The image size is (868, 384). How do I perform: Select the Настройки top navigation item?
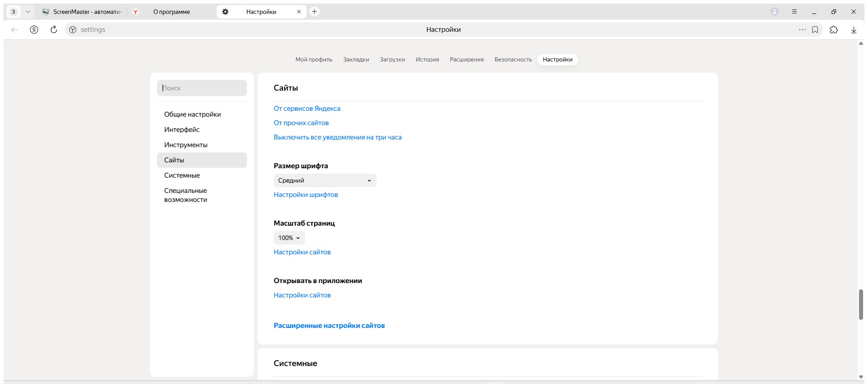point(557,60)
